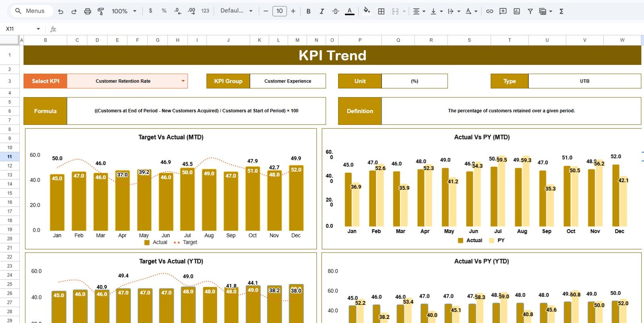Viewport: 644px width, 323px height.
Task: Click the UTB type value cell
Action: [584, 81]
